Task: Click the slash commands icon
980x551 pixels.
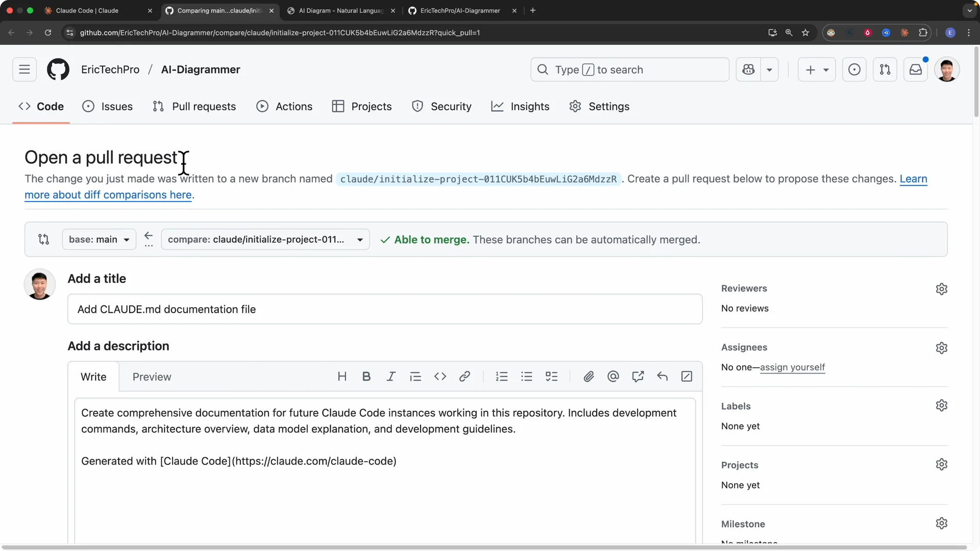Action: point(687,377)
